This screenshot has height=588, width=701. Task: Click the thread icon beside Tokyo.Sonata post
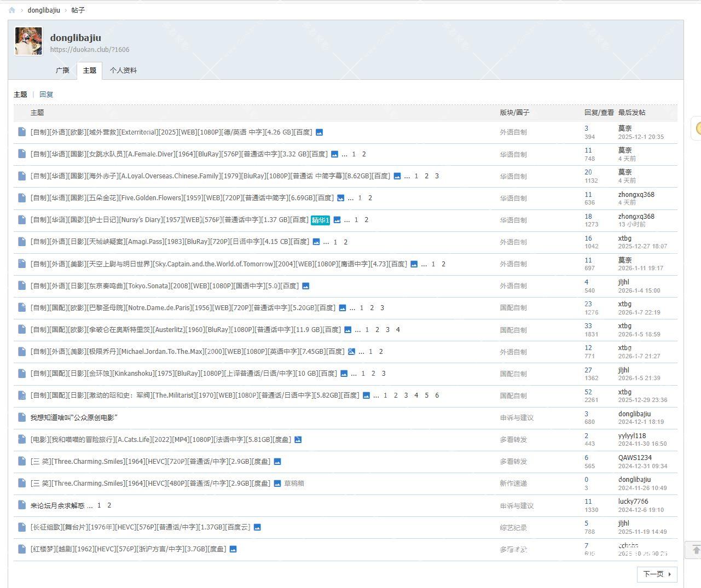click(x=22, y=286)
